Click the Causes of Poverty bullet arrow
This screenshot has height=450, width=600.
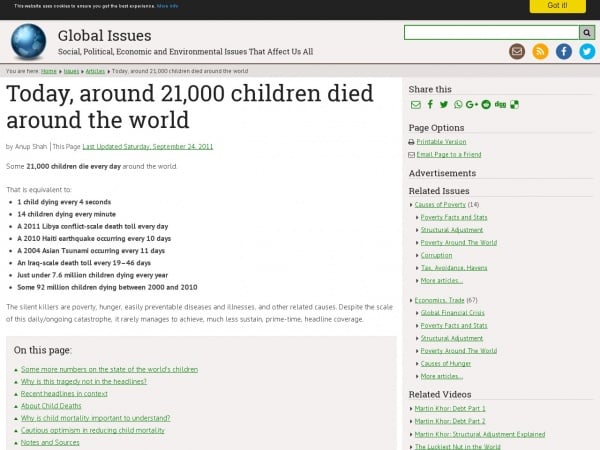point(411,205)
